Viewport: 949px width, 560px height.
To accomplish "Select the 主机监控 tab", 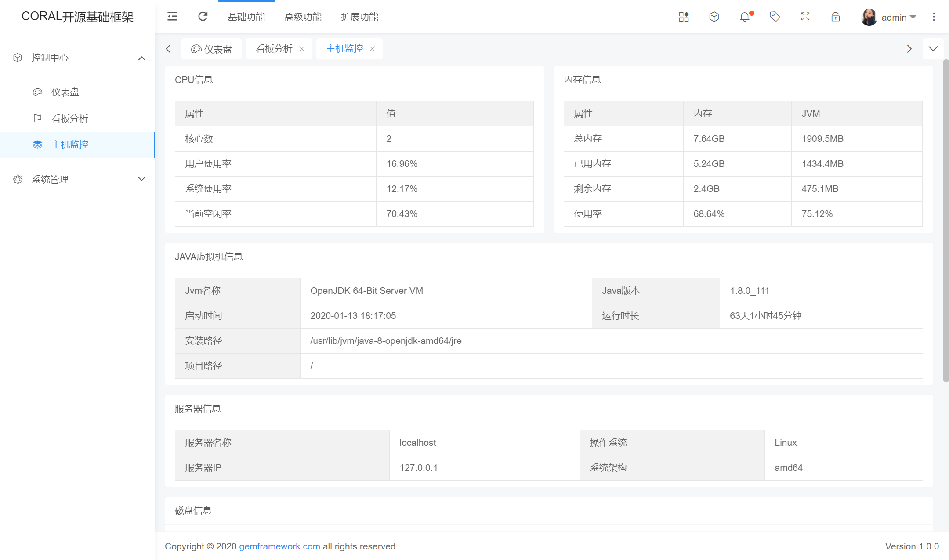I will click(x=344, y=49).
